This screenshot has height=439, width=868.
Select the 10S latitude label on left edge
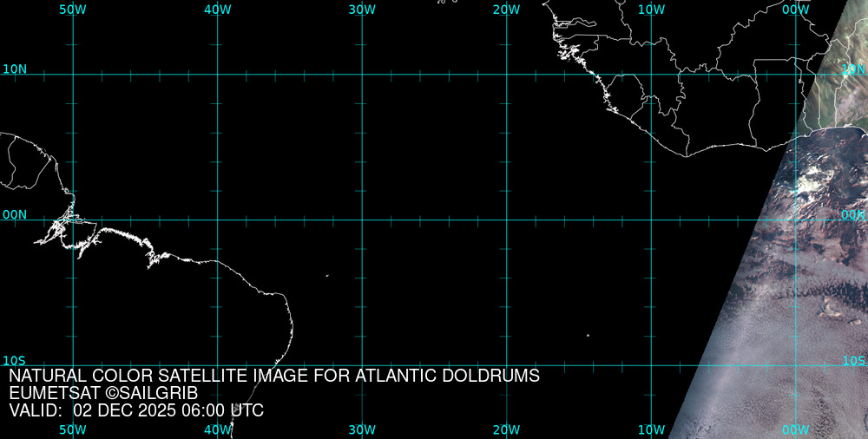pos(15,361)
